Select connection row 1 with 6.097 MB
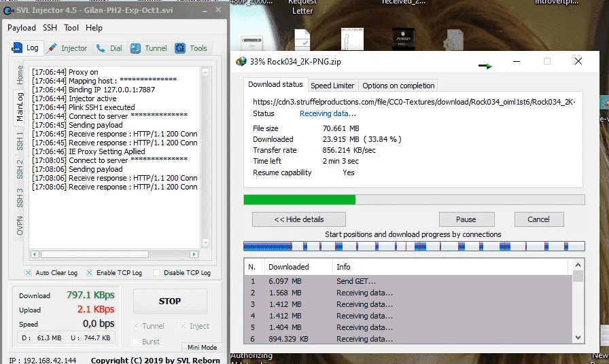 point(408,281)
